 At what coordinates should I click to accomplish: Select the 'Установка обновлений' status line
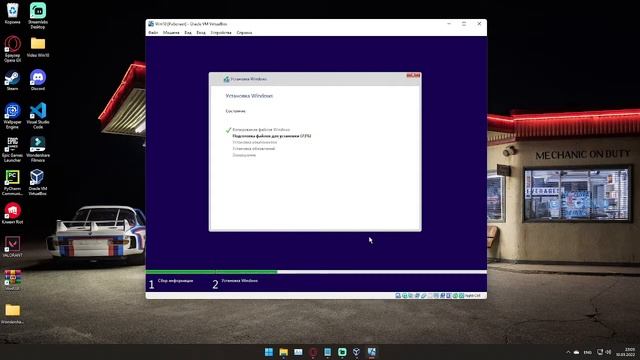point(253,149)
